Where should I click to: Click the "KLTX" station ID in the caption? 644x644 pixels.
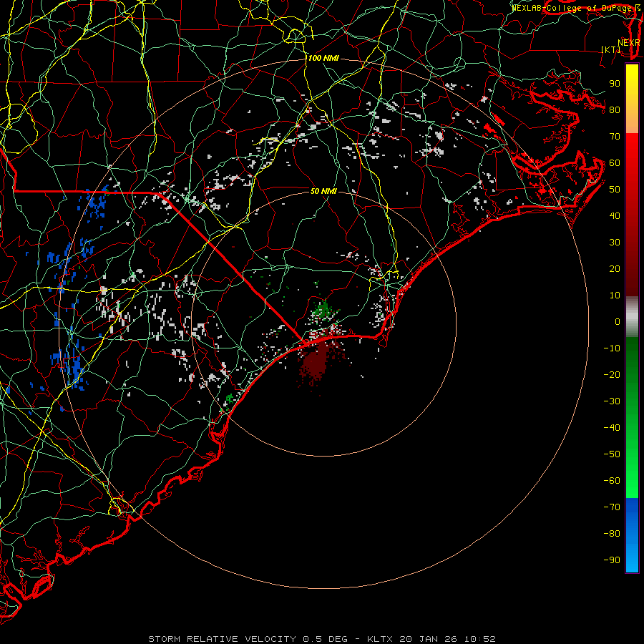[380, 639]
